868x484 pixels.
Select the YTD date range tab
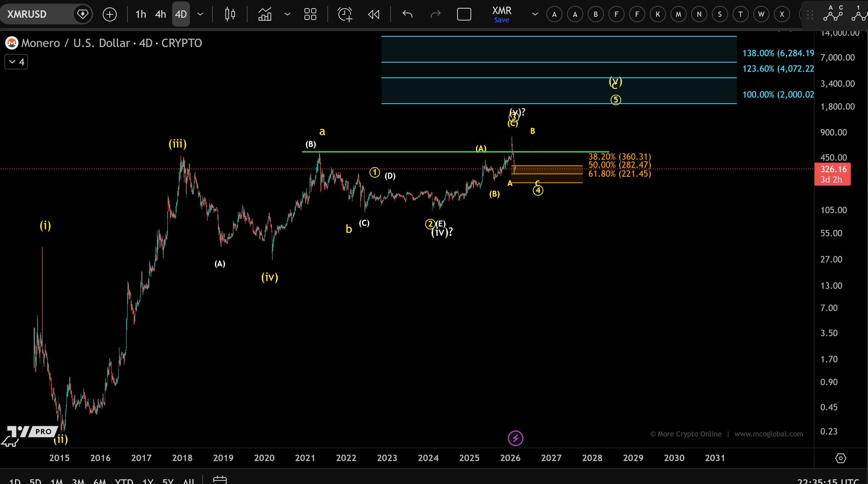tap(124, 482)
